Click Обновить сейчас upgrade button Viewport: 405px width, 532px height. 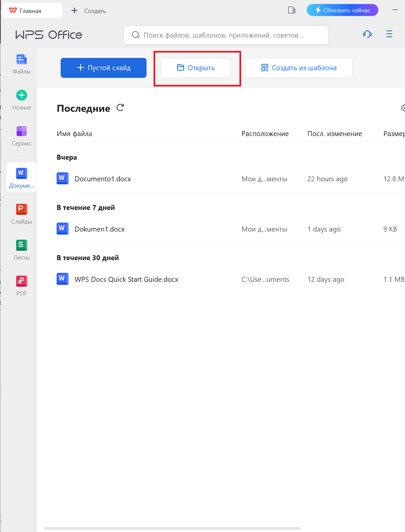(x=342, y=10)
